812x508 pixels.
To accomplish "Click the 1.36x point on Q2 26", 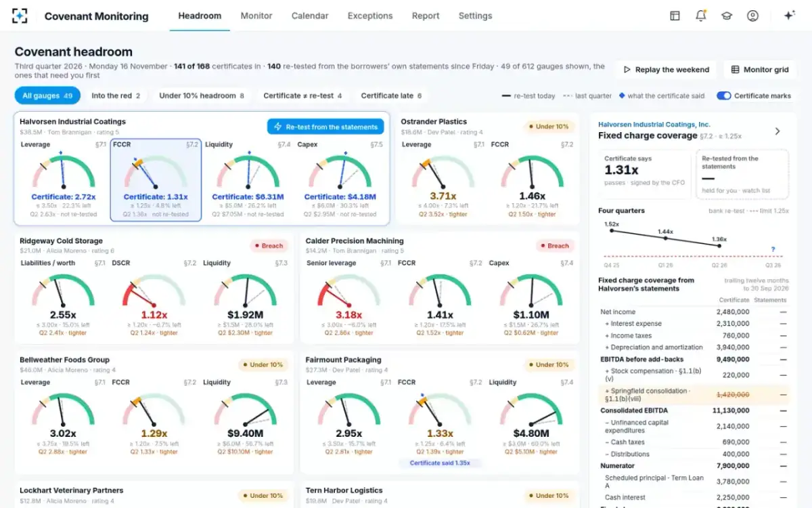I will click(x=719, y=245).
